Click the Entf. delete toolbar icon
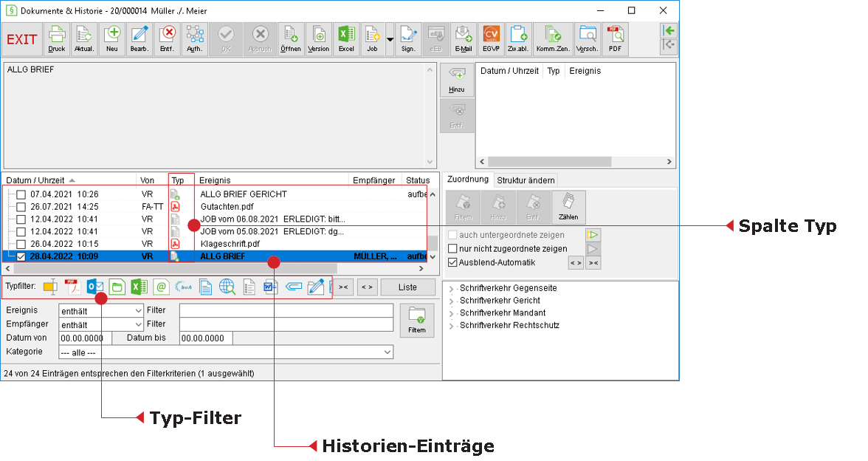 [167, 39]
